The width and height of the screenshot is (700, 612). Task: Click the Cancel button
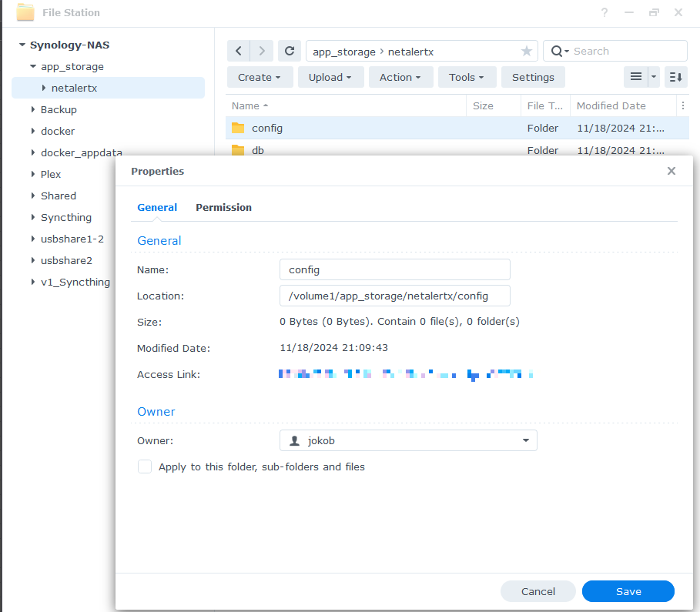click(538, 591)
